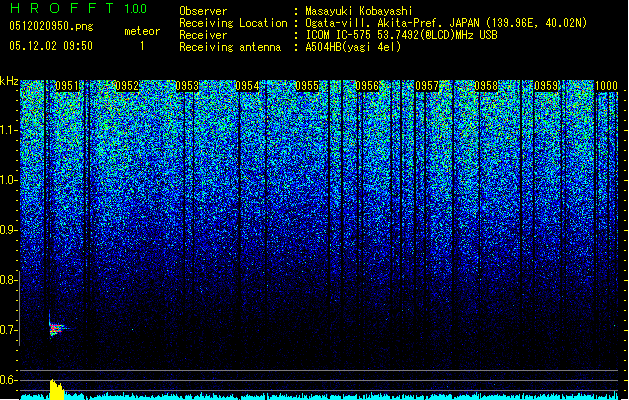Click the 0957 time marker label
629x400 pixels.
tap(427, 86)
